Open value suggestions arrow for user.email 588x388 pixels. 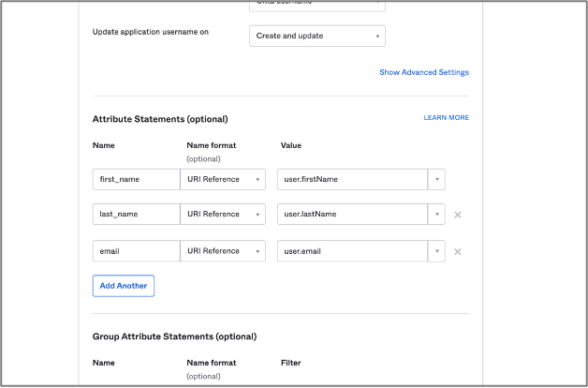436,251
